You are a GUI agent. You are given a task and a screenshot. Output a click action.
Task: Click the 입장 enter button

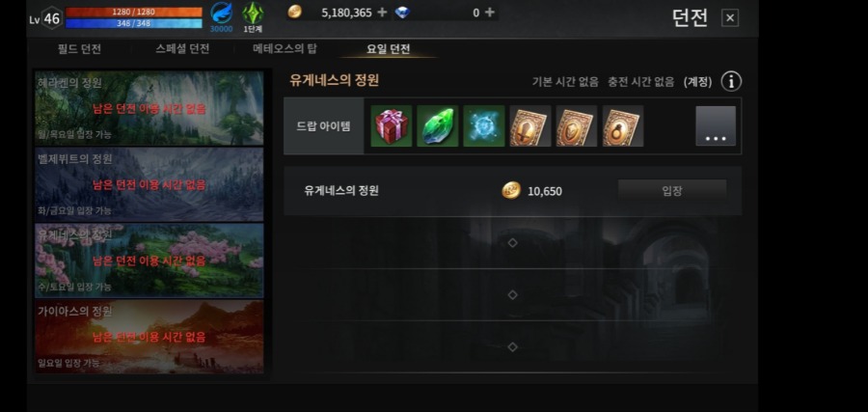672,191
